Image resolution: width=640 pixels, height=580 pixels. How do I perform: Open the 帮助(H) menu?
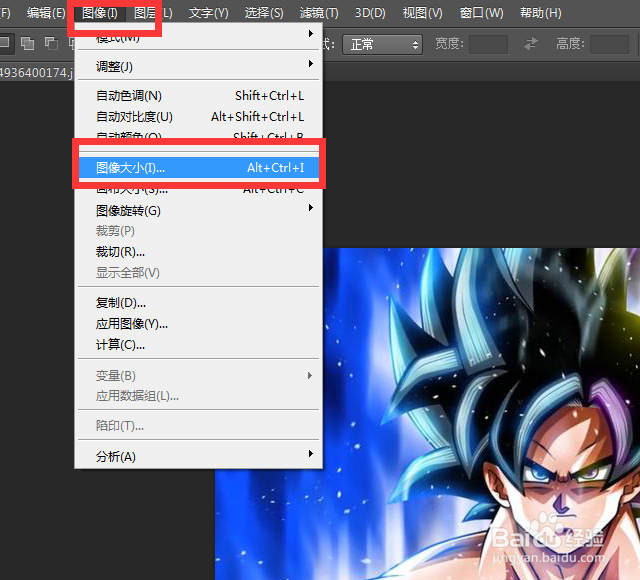tap(540, 13)
